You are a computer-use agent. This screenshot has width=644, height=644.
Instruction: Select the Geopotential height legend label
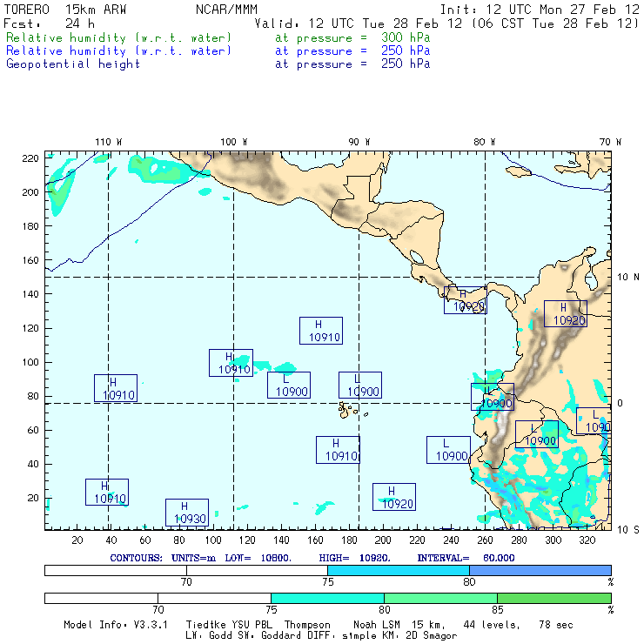point(73,64)
